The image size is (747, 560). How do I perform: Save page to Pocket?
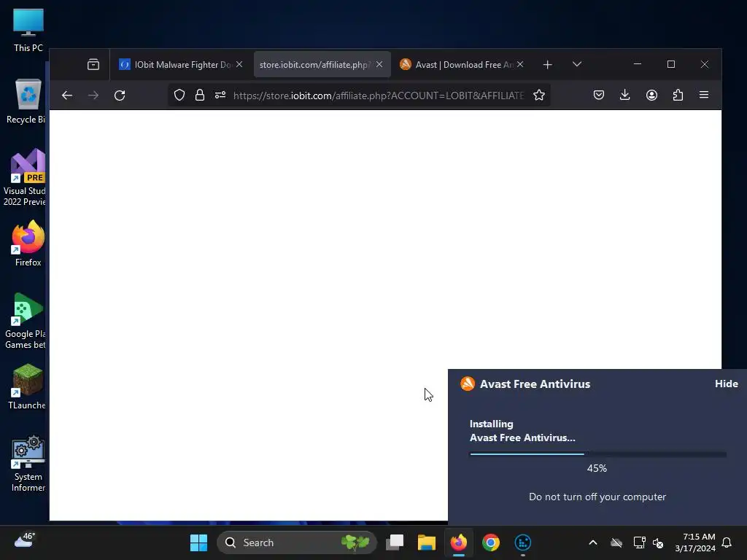(599, 96)
